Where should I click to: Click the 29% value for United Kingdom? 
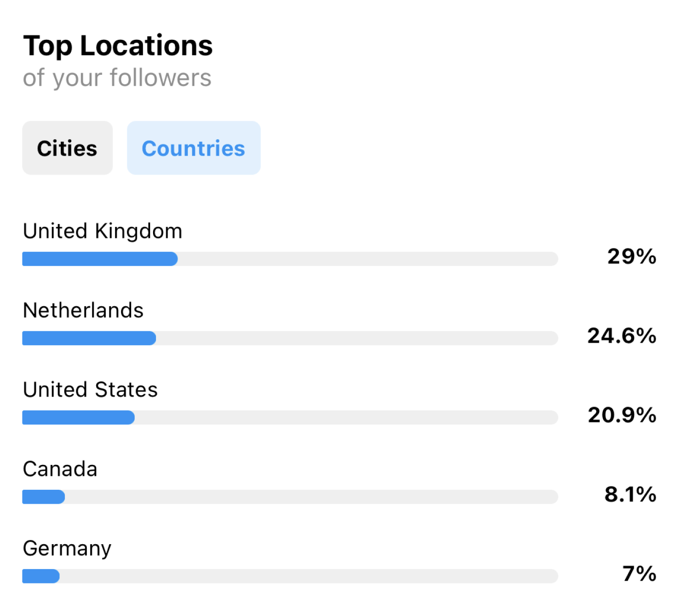(631, 256)
